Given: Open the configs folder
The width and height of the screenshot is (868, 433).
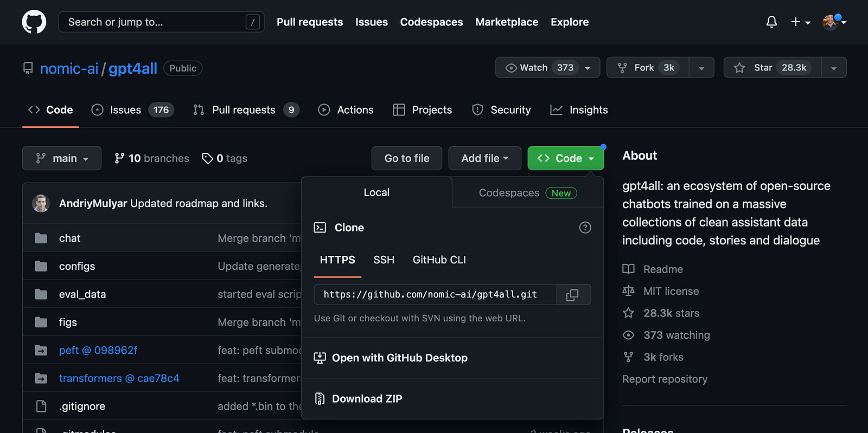Looking at the screenshot, I should tap(77, 267).
